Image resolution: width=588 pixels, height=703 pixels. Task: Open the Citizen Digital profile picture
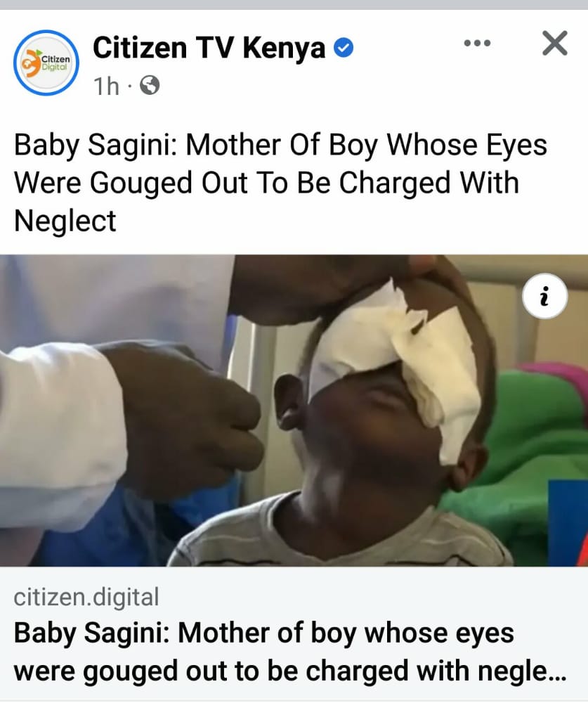coord(46,63)
